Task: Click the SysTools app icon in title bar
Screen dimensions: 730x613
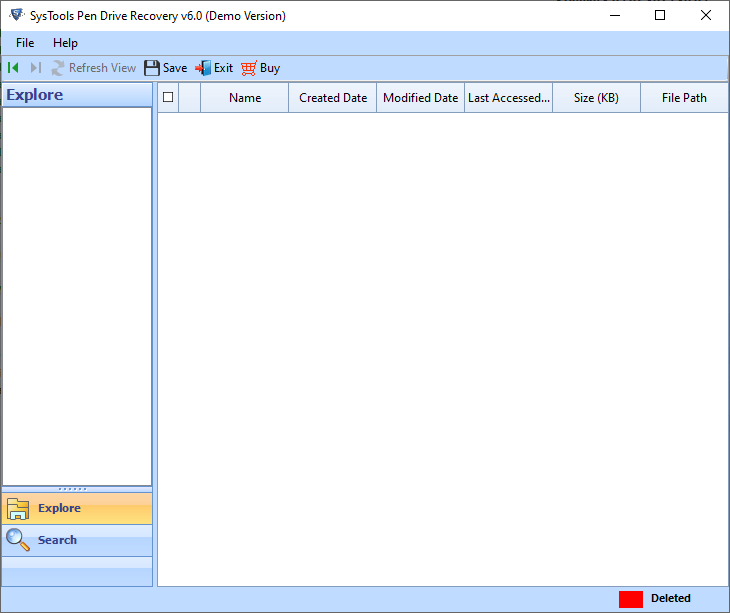Action: [17, 15]
